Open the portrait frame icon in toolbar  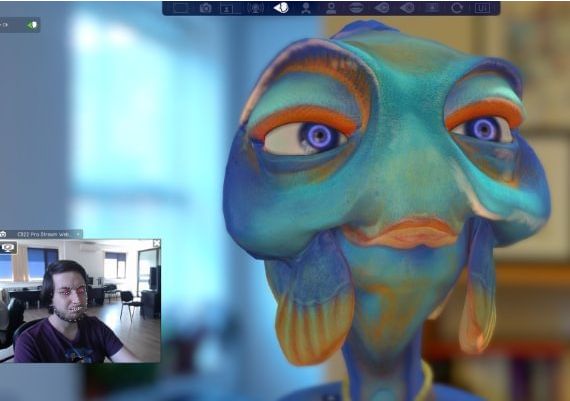(228, 8)
